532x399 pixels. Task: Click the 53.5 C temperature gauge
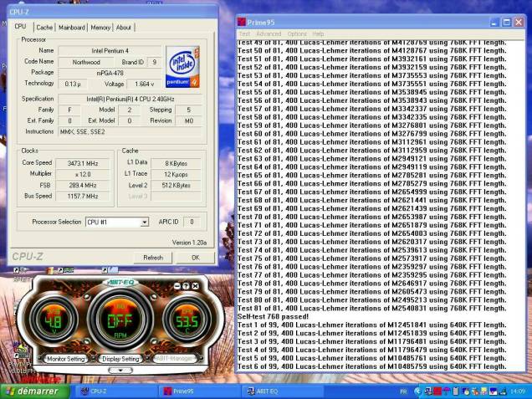pyautogui.click(x=187, y=320)
